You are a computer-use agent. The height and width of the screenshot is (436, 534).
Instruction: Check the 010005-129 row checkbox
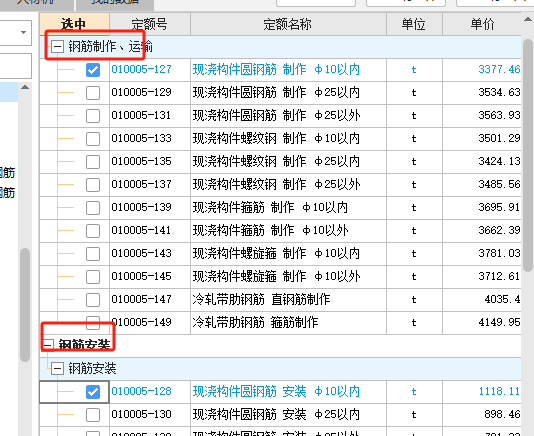pyautogui.click(x=93, y=93)
